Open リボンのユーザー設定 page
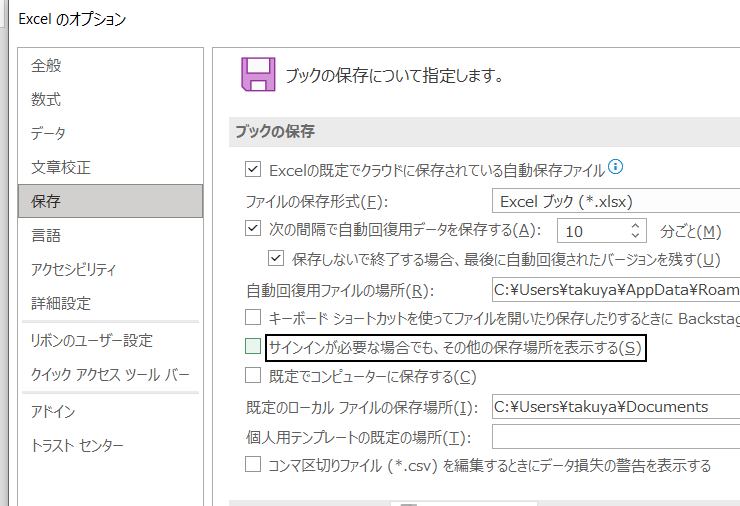Screen dimensions: 740x506 [x=110, y=340]
